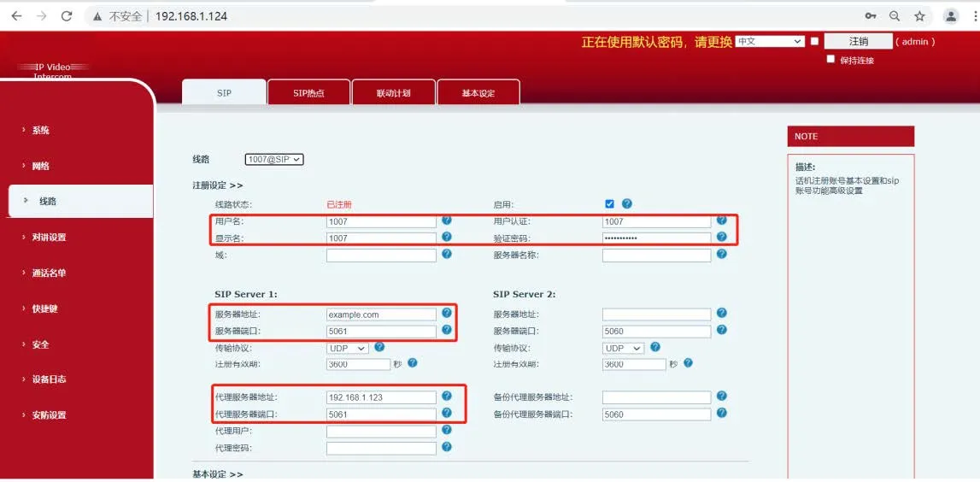This screenshot has height=482, width=980.
Task: Click the password key icon in address bar
Action: [x=871, y=16]
